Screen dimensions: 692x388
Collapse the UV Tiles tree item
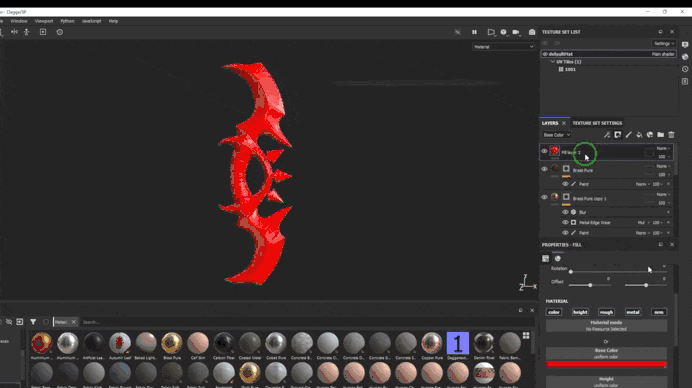(x=553, y=62)
